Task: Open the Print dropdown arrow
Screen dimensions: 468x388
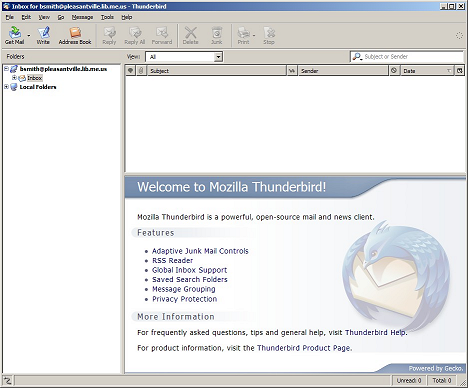Action: [254, 35]
